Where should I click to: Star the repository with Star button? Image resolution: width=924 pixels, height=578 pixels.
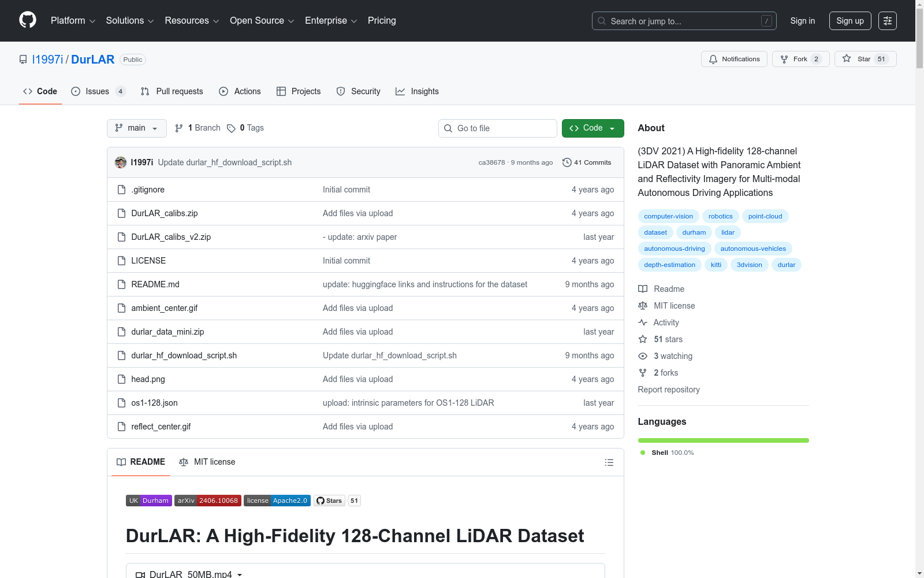pos(865,59)
